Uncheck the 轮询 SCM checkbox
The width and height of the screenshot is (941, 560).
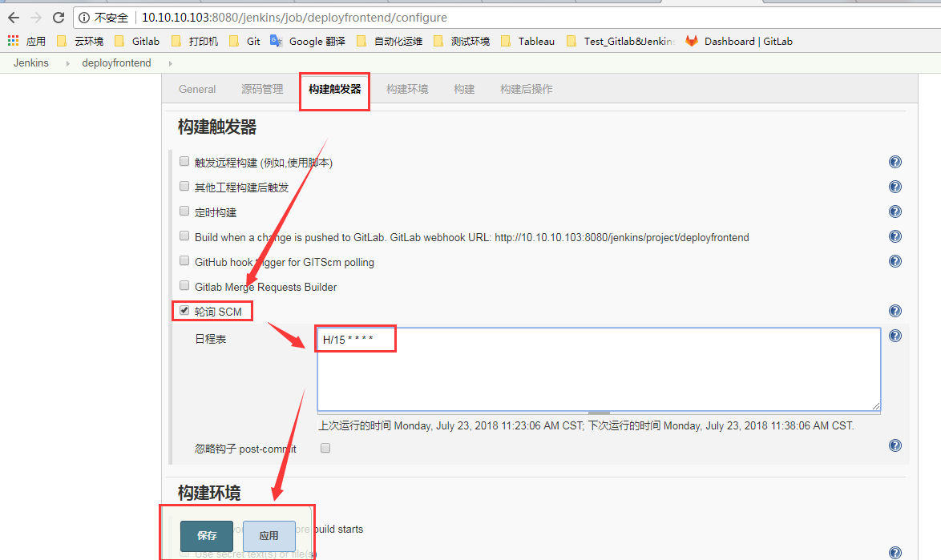click(x=184, y=310)
